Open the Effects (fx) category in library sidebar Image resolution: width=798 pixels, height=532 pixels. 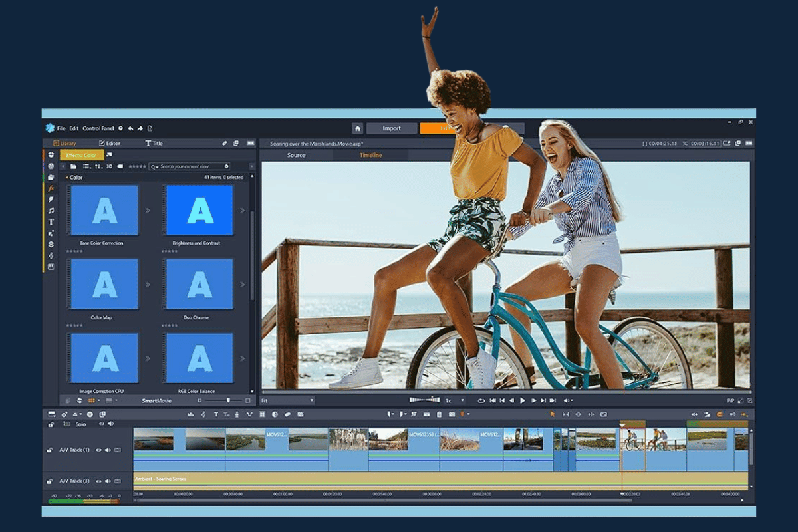coord(51,188)
